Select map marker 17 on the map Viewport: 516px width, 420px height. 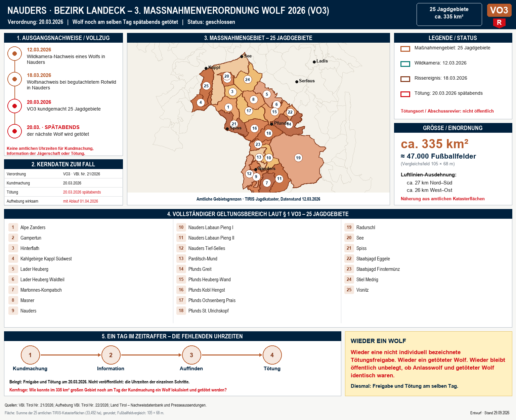249,111
